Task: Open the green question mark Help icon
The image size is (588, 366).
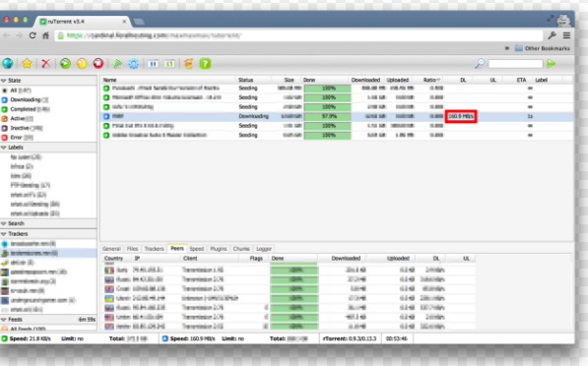Action: [x=205, y=63]
